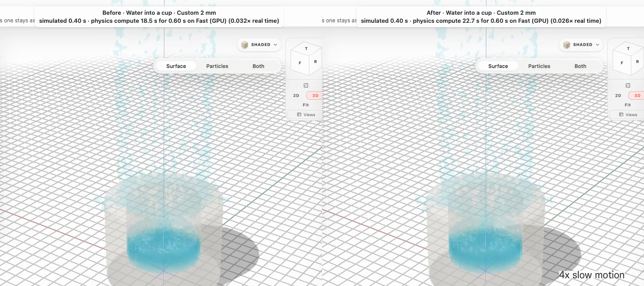Open the SHADED dropdown in After view
The height and width of the screenshot is (286, 644).
click(x=581, y=45)
